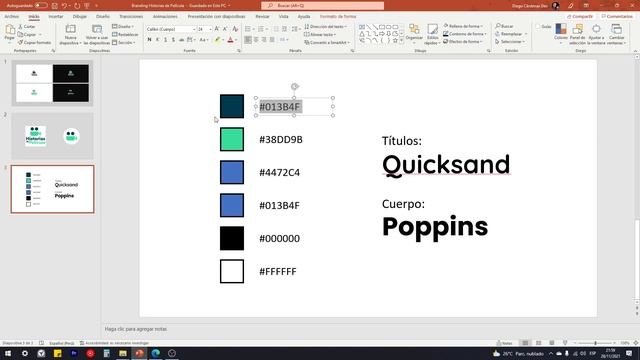Click Convertir a SmartArt
Image resolution: width=640 pixels, height=360 pixels.
(327, 42)
